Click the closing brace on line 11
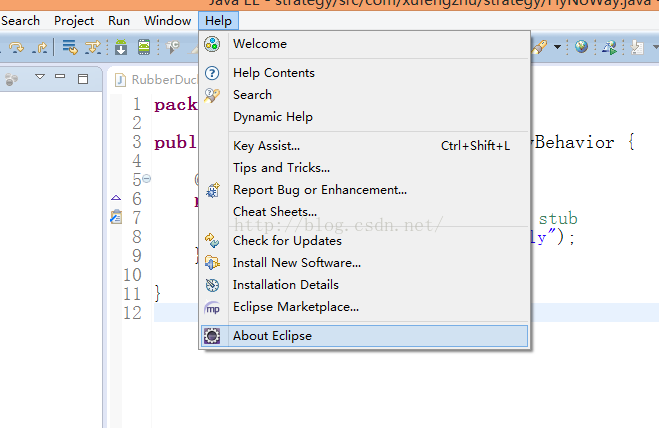This screenshot has width=659, height=428. (158, 293)
